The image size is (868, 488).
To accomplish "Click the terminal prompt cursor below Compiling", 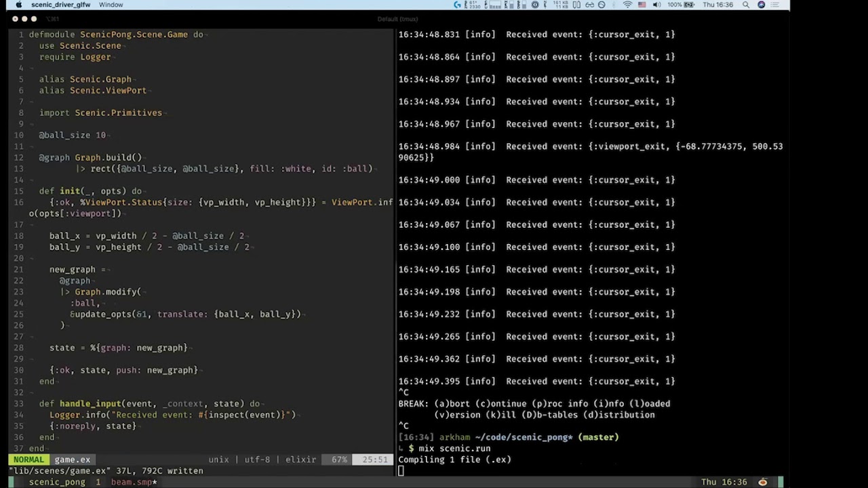I will (x=401, y=471).
